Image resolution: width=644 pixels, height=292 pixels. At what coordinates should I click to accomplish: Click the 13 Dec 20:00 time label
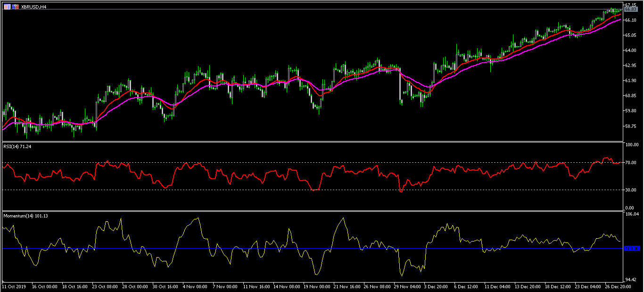click(528, 286)
